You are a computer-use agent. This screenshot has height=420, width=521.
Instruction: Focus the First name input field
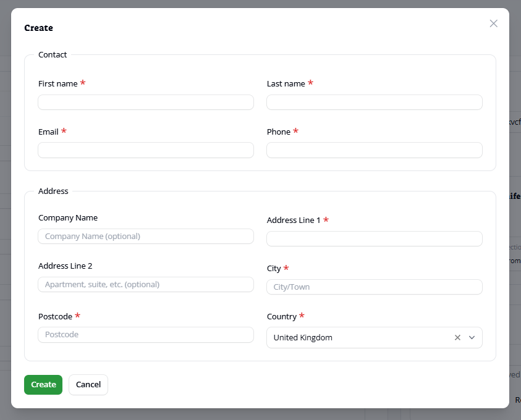(146, 103)
